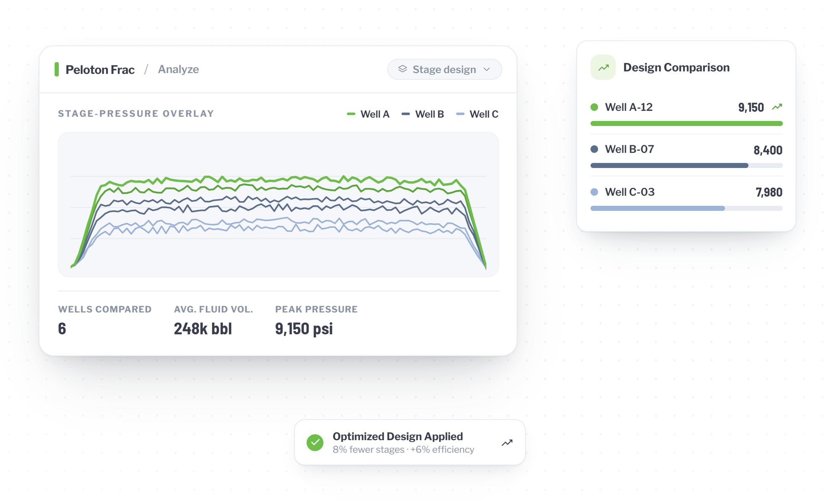840x504 pixels.
Task: Toggle the Well A series in legend
Action: 368,114
